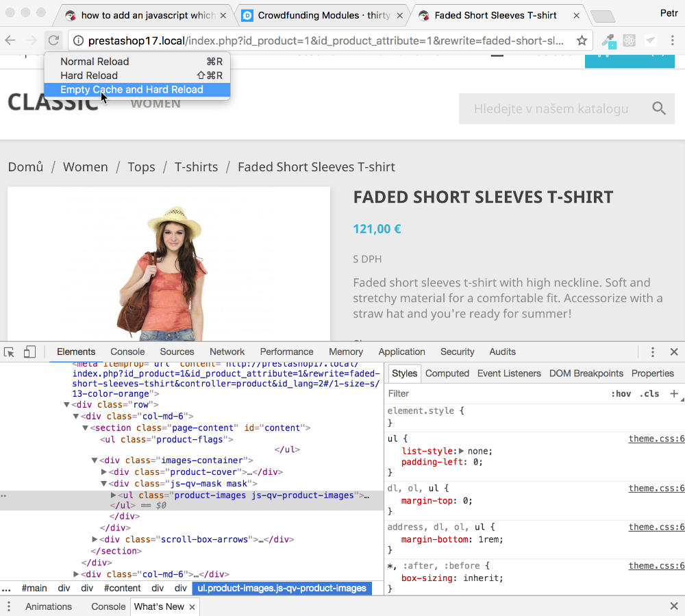Open the Computed styles tab
This screenshot has width=685, height=616.
point(447,373)
